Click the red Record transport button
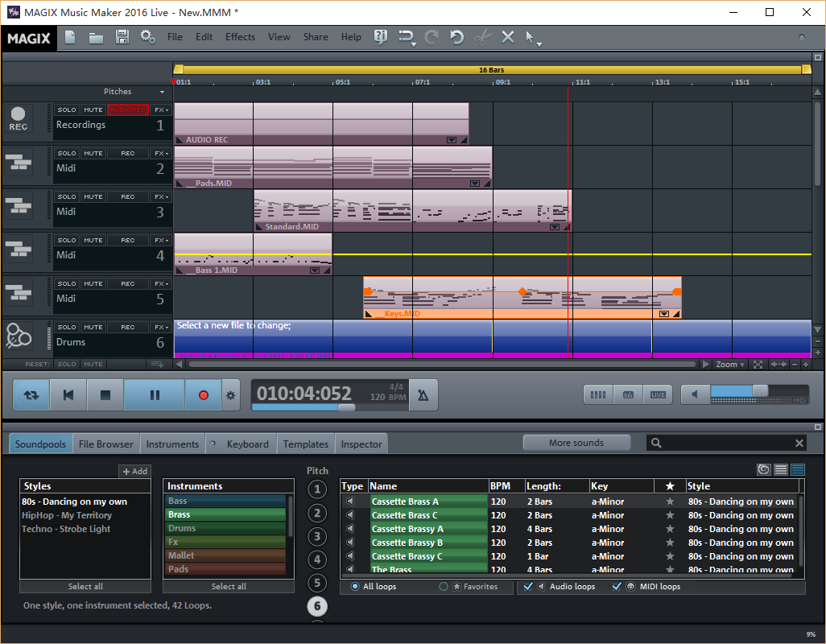 [x=203, y=395]
